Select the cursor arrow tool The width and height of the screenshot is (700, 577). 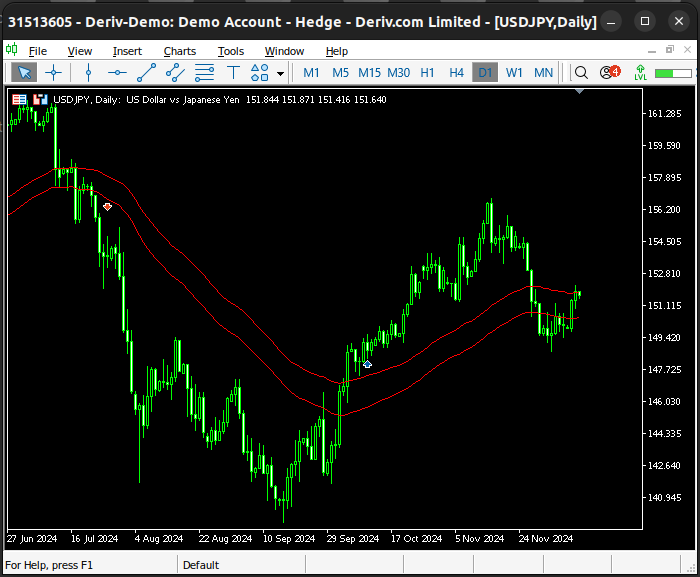pyautogui.click(x=24, y=72)
